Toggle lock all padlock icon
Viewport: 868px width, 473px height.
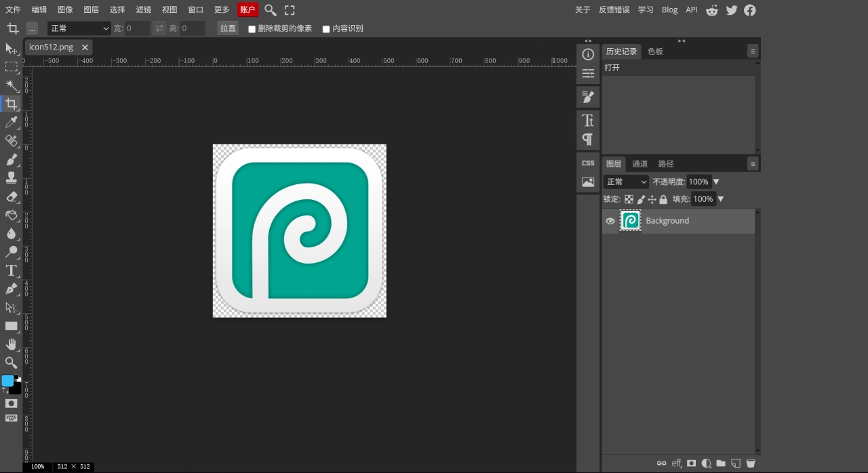[x=663, y=199]
